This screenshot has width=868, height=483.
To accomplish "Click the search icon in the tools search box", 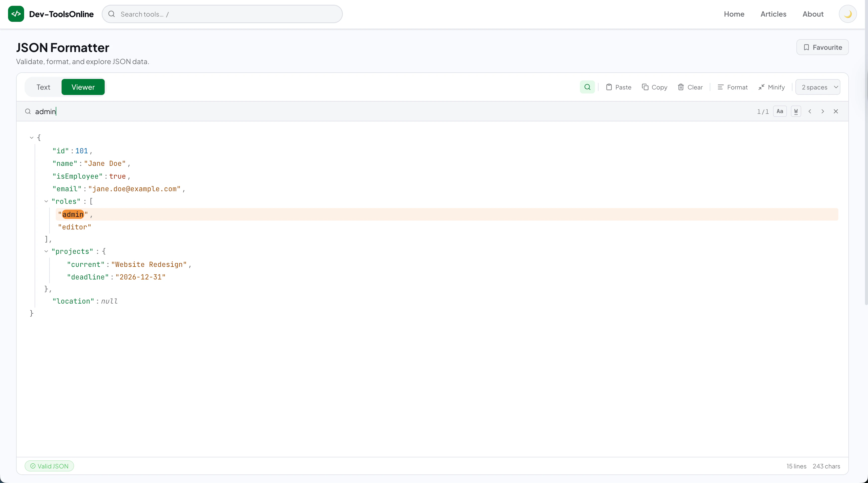I will 112,14.
